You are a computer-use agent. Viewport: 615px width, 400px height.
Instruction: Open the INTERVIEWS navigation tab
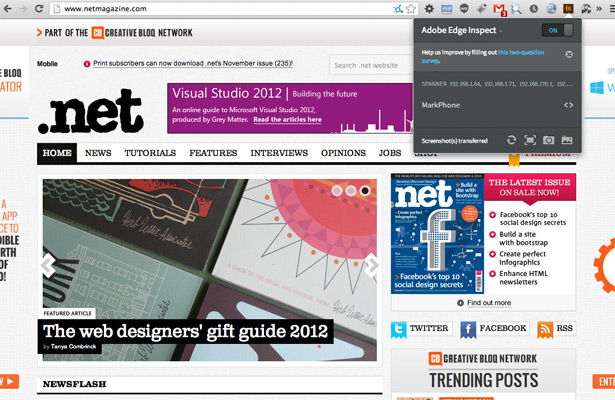click(x=279, y=153)
